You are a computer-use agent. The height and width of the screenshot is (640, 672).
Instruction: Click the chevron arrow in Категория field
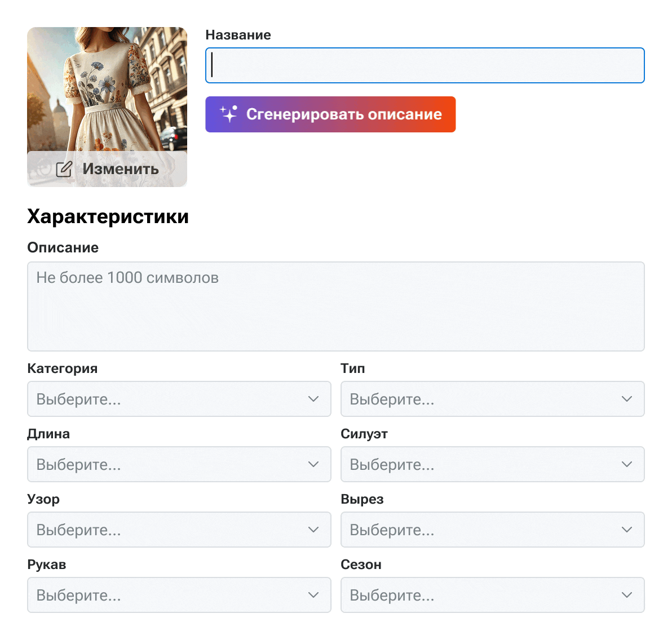(x=313, y=399)
